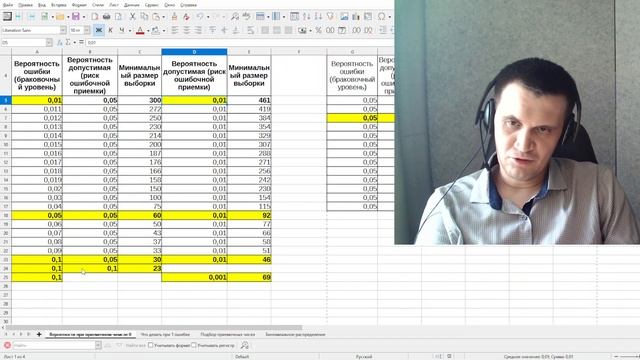Viewport: 640px width, 360px height.
Task: Switch to the 'Подбор приемочных чисел' sheet tab
Action: click(227, 334)
